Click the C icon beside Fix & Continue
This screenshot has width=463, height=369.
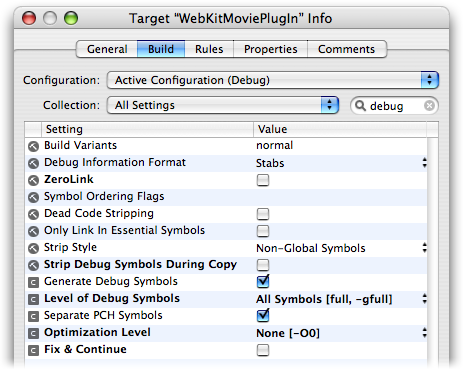(33, 350)
